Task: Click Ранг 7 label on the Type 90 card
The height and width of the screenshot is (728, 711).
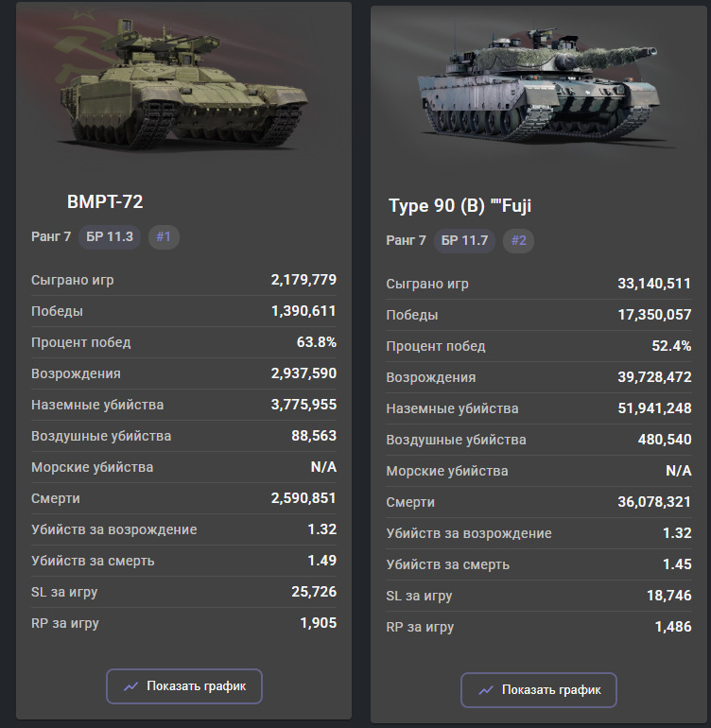Action: point(406,240)
